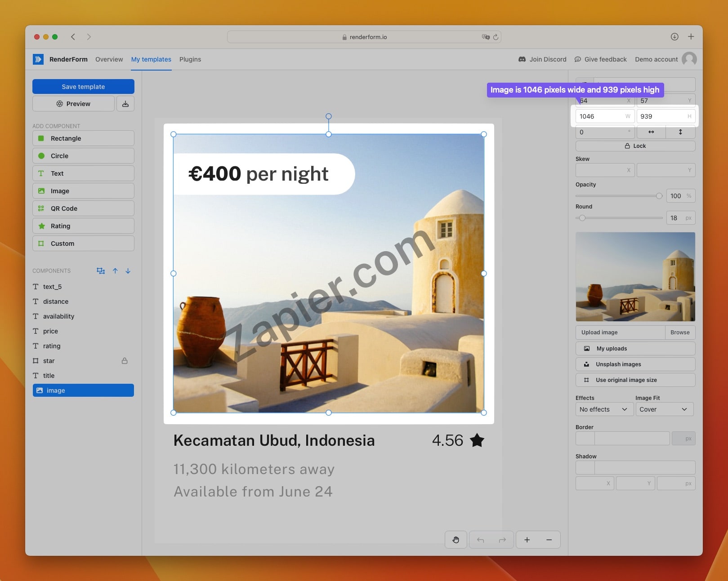Select text_5 component in list

coord(83,287)
